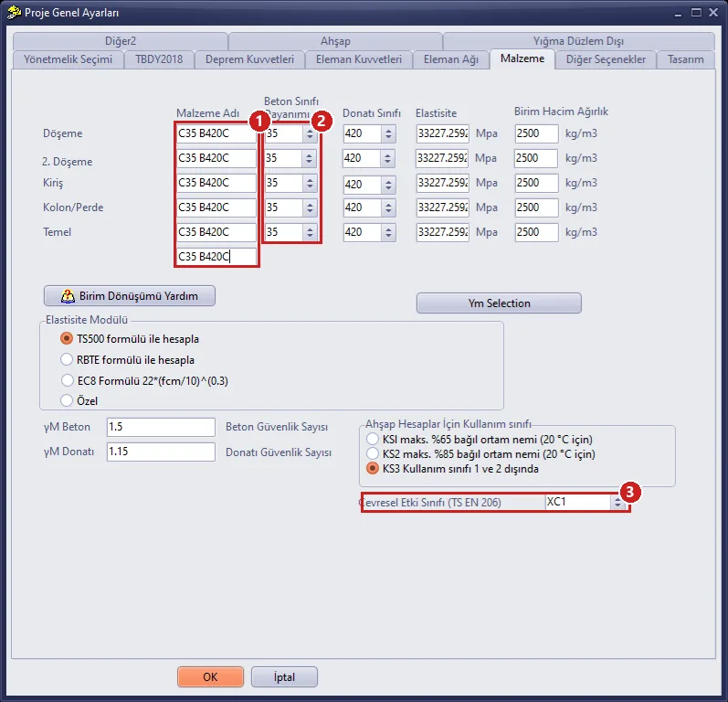Viewport: 728px width, 702px height.
Task: Open the TBDY2018 tab
Action: click(159, 59)
